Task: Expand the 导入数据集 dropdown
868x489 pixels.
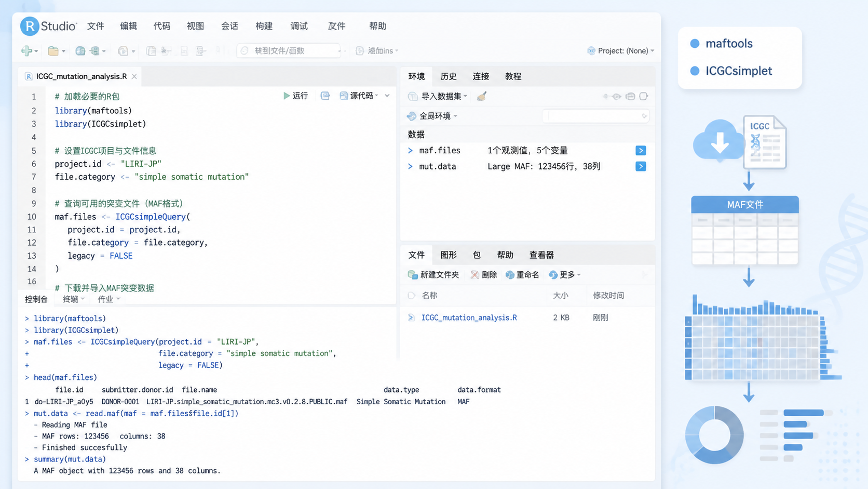Action: (x=466, y=96)
